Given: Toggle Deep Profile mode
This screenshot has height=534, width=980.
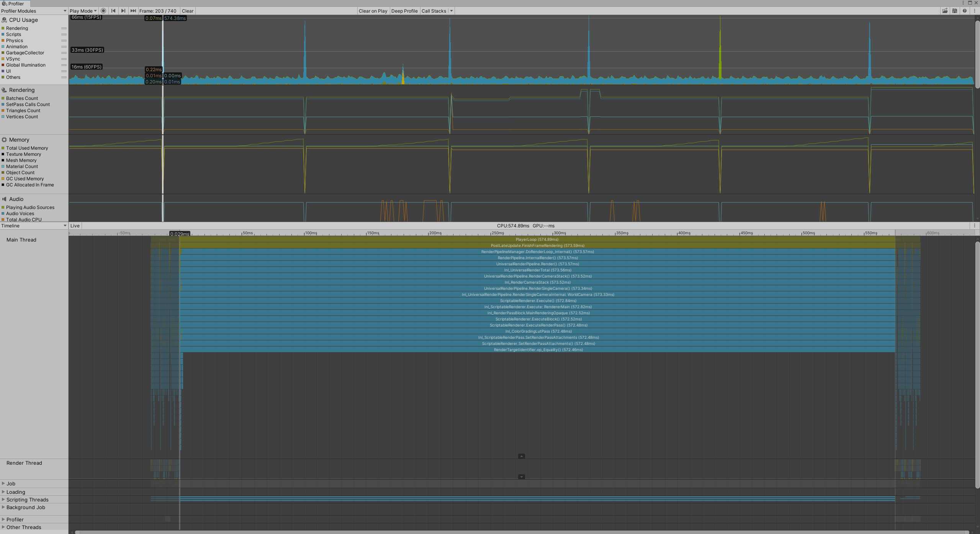Looking at the screenshot, I should 404,11.
